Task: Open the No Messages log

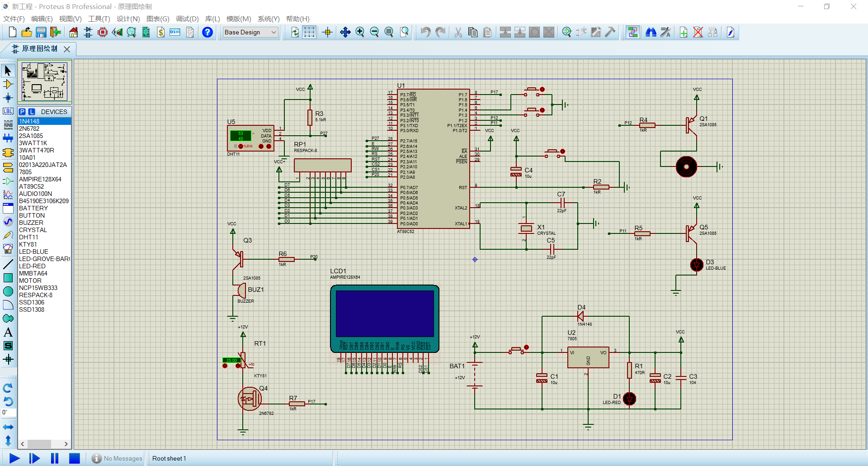Action: (x=117, y=458)
